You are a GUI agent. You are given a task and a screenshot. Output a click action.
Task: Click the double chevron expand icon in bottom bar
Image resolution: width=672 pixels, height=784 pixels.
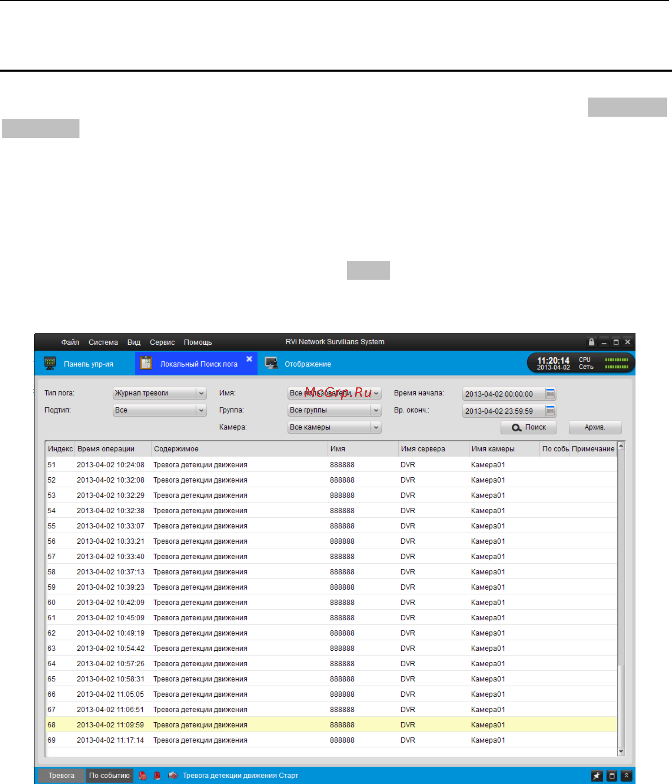pyautogui.click(x=627, y=776)
